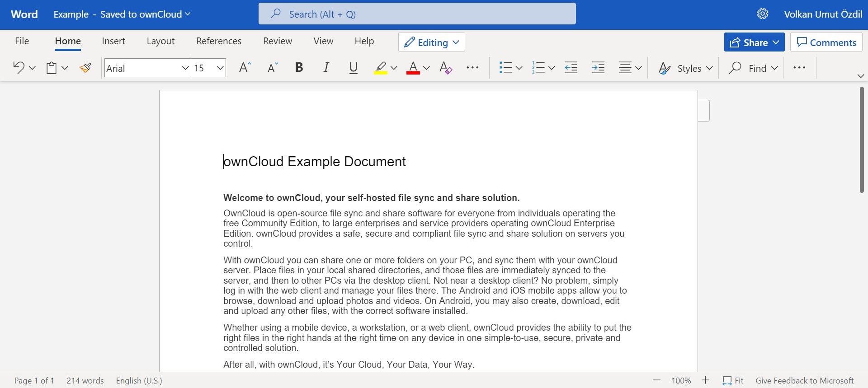868x388 pixels.
Task: Decrease paragraph indent
Action: 571,68
